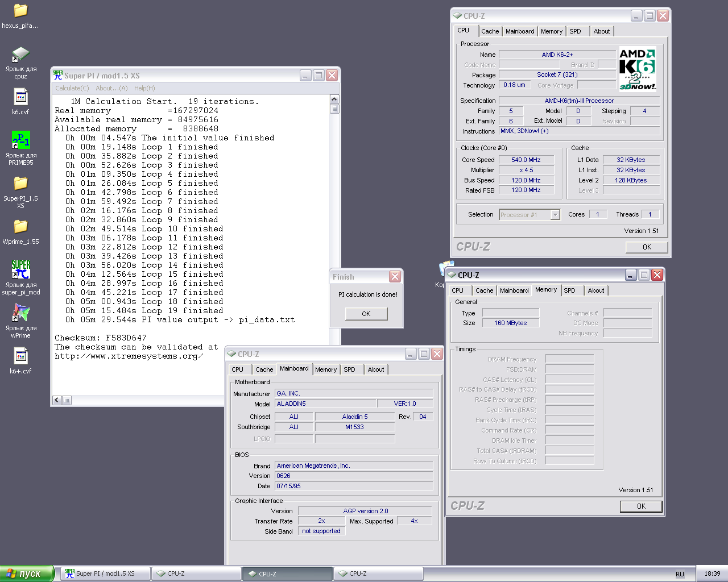Switch to Mainboard tab in top CPU-Z window
This screenshot has width=728, height=582.
pos(520,32)
